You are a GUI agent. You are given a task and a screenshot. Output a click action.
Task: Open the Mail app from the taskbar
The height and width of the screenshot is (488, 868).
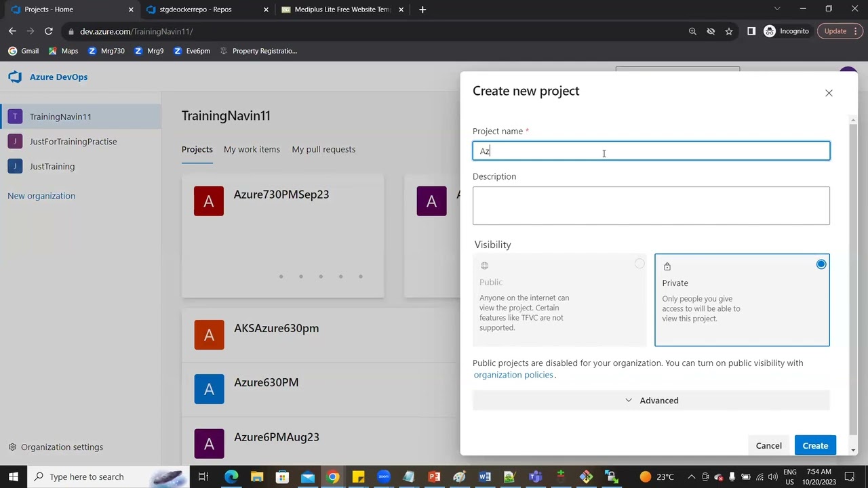point(308,476)
